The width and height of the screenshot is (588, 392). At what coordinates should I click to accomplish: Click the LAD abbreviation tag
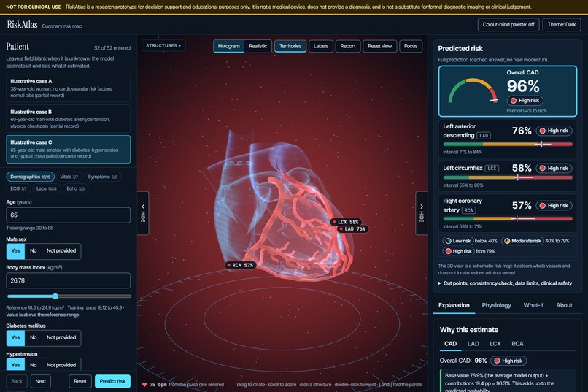coord(484,136)
